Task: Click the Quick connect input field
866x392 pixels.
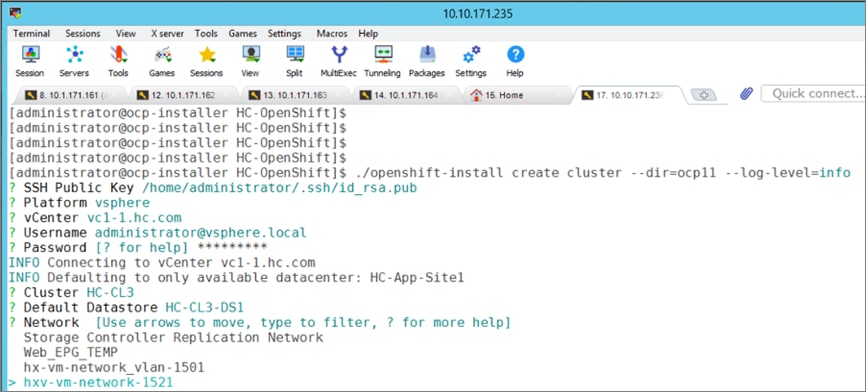Action: pyautogui.click(x=813, y=94)
